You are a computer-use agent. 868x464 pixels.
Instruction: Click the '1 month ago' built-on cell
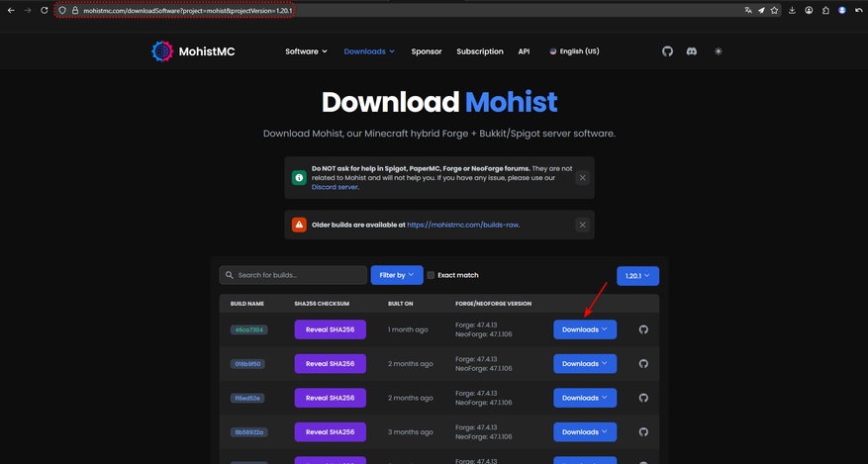point(408,329)
